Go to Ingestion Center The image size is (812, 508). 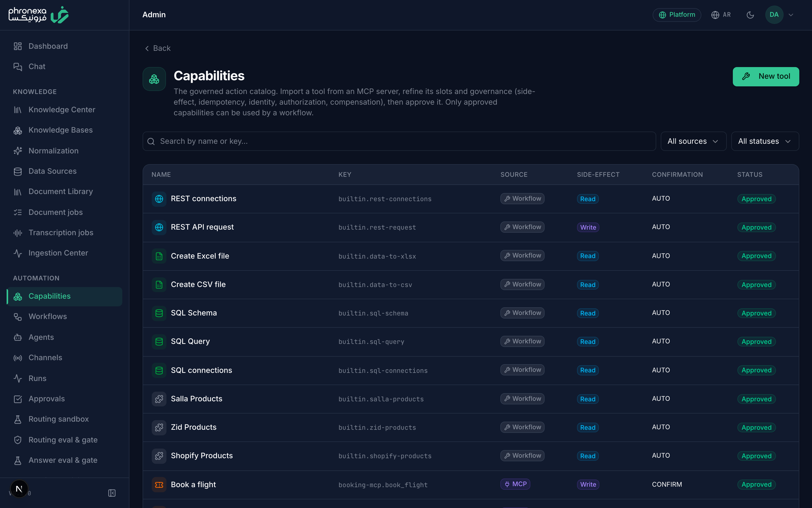tap(64, 253)
